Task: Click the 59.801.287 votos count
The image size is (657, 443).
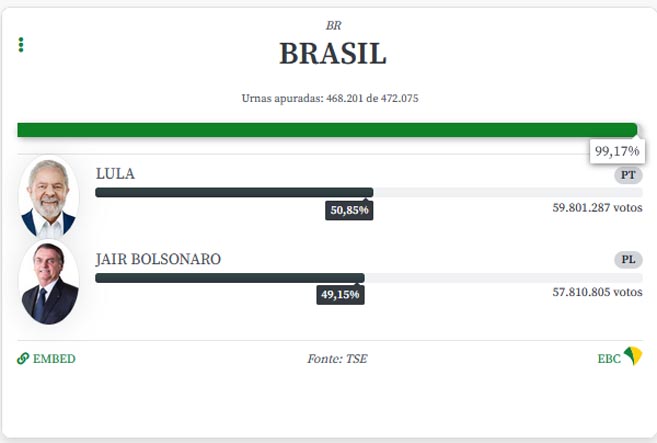Action: (x=597, y=208)
